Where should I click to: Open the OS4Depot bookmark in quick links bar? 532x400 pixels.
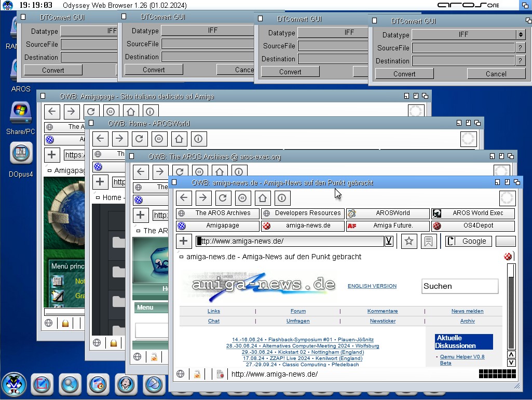(x=473, y=225)
